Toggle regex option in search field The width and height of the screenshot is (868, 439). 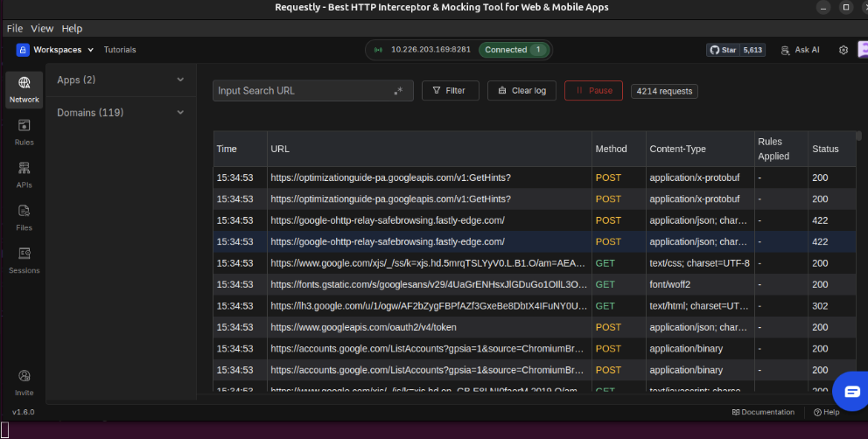(399, 91)
